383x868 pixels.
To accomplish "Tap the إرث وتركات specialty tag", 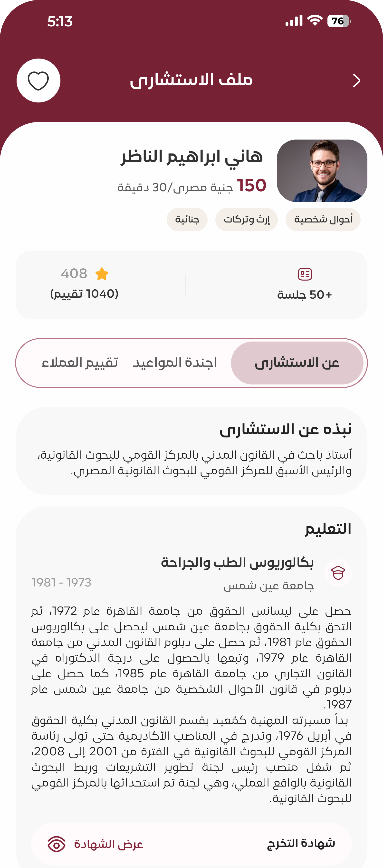I will coord(246,220).
